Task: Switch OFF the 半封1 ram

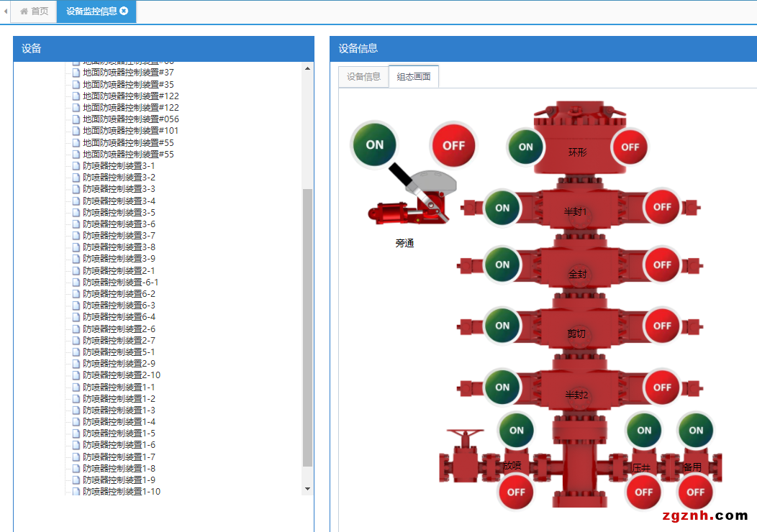Action: [662, 207]
